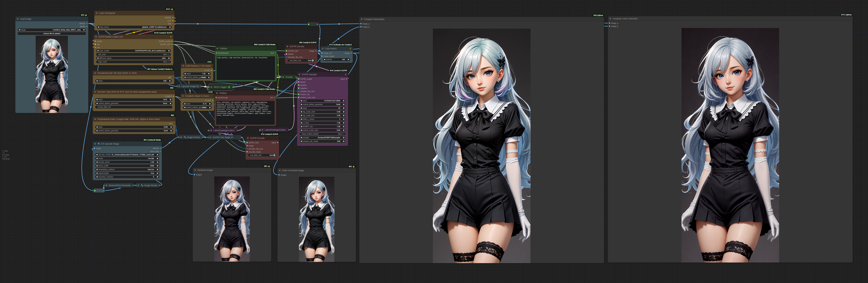Click collapse dot on Compare Restoration node
This screenshot has width=868, height=283.
[x=362, y=19]
